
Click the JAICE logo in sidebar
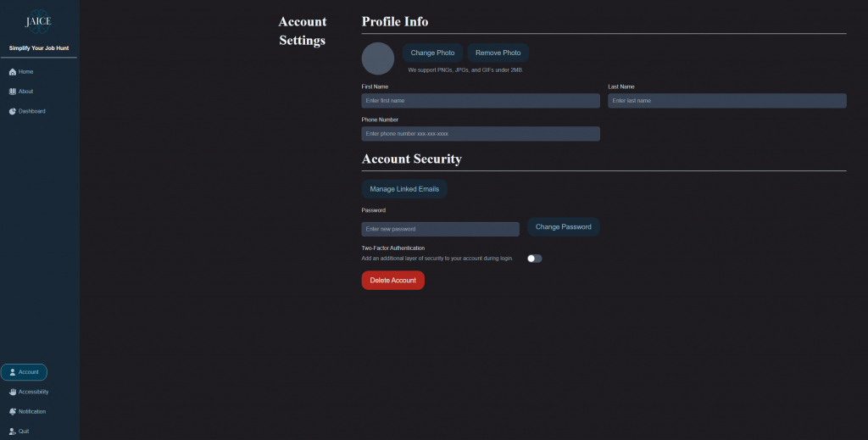coord(39,21)
